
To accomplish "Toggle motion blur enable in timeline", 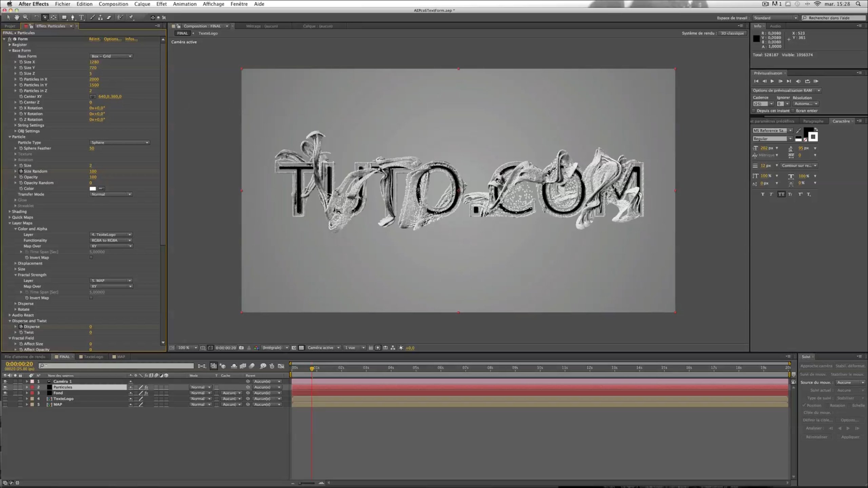I will coord(252,366).
